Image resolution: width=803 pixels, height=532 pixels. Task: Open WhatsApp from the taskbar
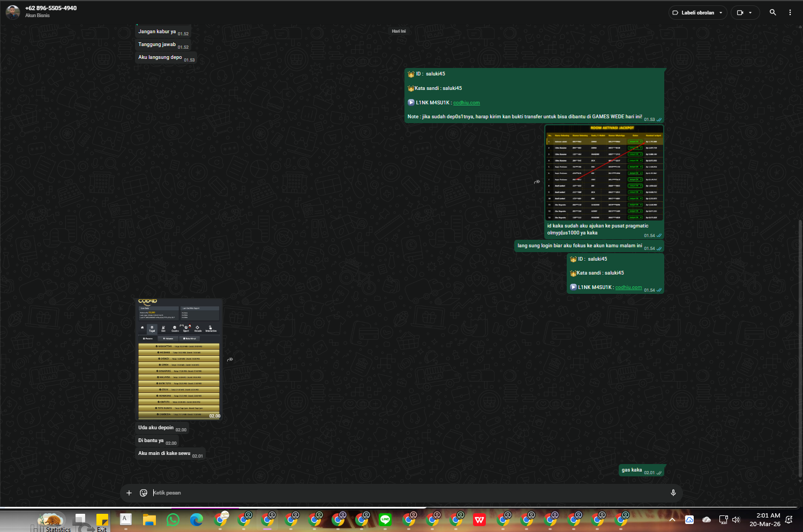173,520
